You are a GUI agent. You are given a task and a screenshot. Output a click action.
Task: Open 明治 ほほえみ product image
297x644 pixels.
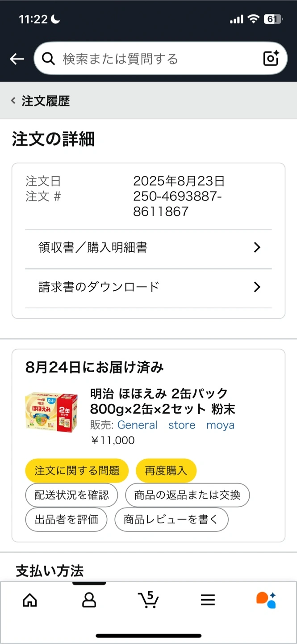(51, 412)
